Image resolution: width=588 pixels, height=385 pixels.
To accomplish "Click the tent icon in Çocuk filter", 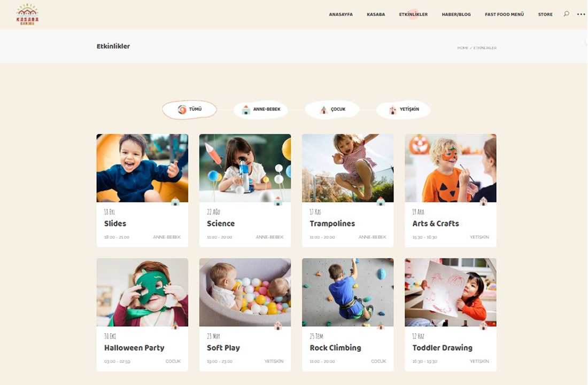I will (323, 109).
